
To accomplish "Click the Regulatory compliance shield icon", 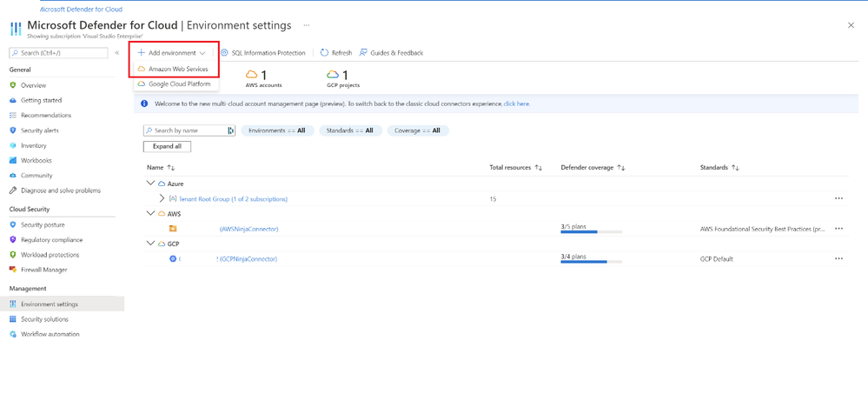I will coord(13,240).
